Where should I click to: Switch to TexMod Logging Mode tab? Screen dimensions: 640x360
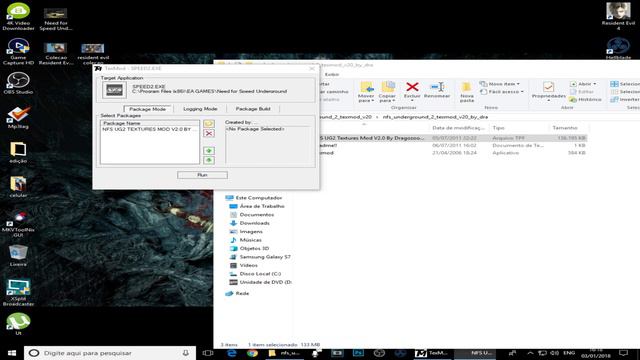coord(200,109)
